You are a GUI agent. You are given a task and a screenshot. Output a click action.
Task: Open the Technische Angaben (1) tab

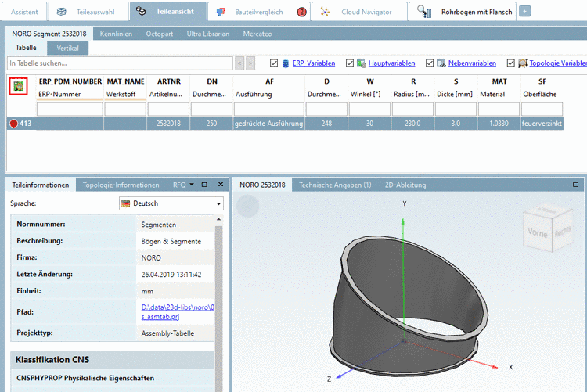(335, 185)
